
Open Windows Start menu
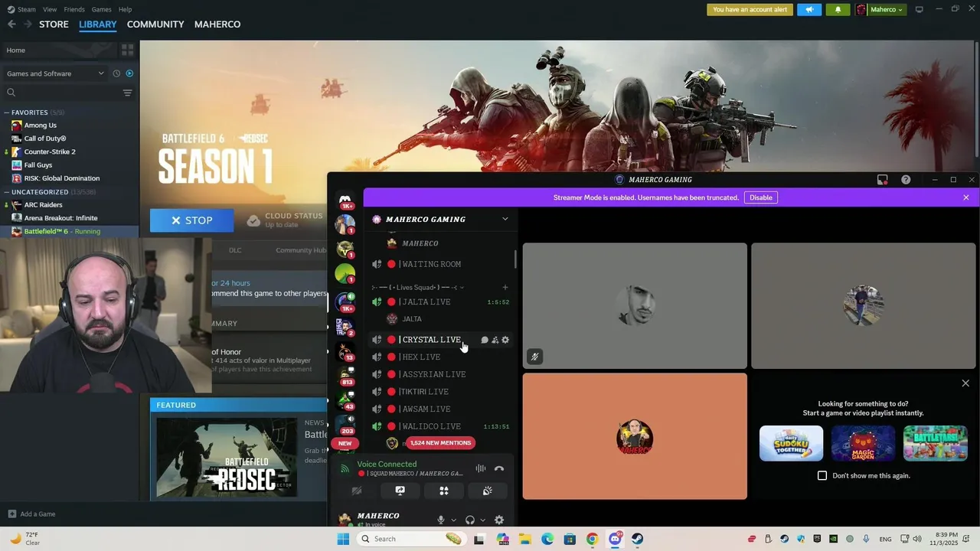[343, 539]
